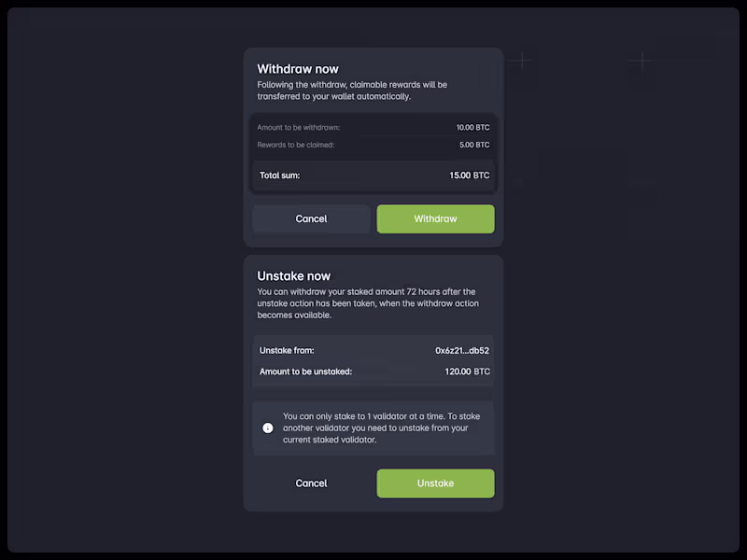Cancel the Unstake now dialog
This screenshot has height=560, width=747.
(311, 483)
